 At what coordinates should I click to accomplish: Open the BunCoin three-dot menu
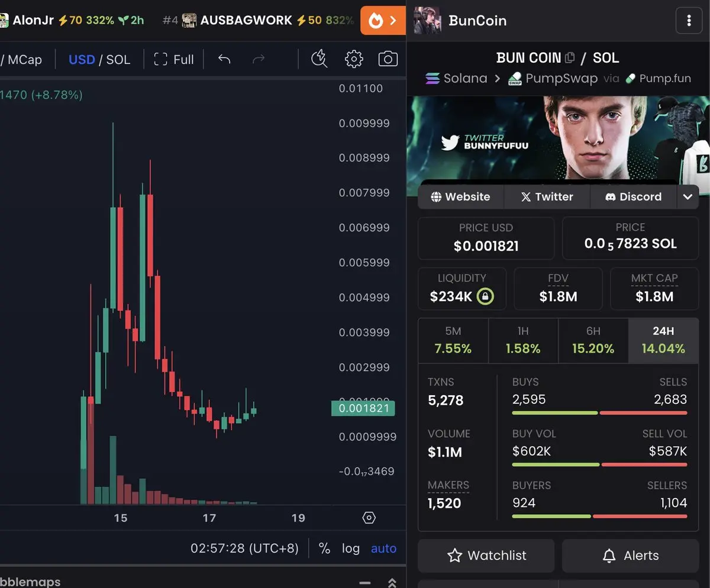689,21
